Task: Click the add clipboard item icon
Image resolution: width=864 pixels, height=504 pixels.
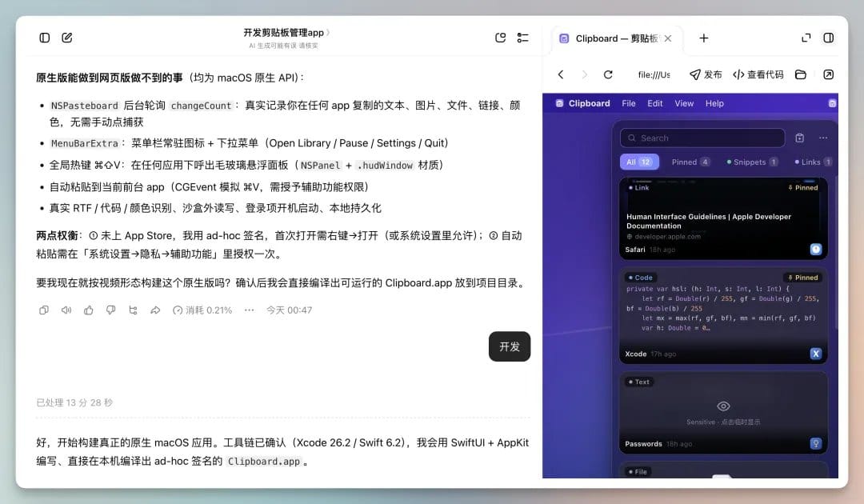Action: pos(799,138)
